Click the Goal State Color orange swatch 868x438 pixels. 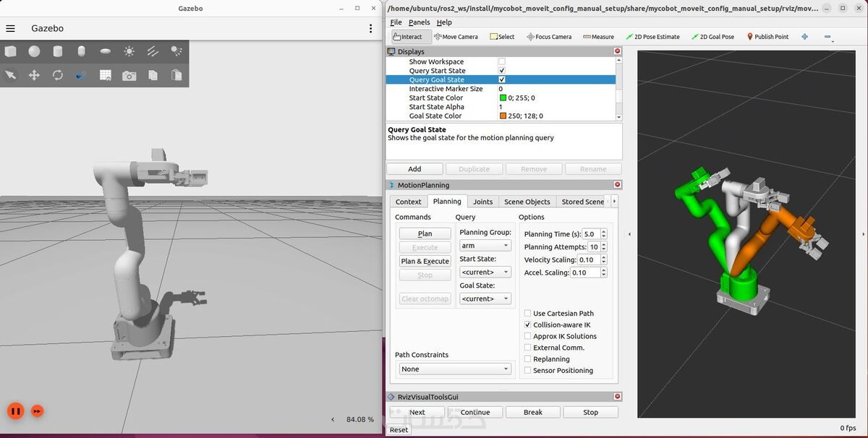(x=503, y=116)
